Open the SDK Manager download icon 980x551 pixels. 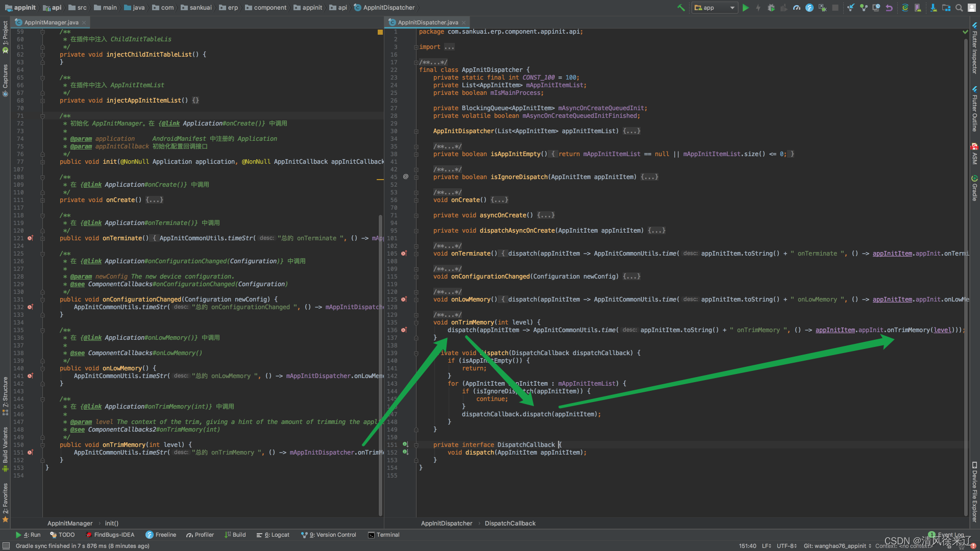tap(933, 8)
